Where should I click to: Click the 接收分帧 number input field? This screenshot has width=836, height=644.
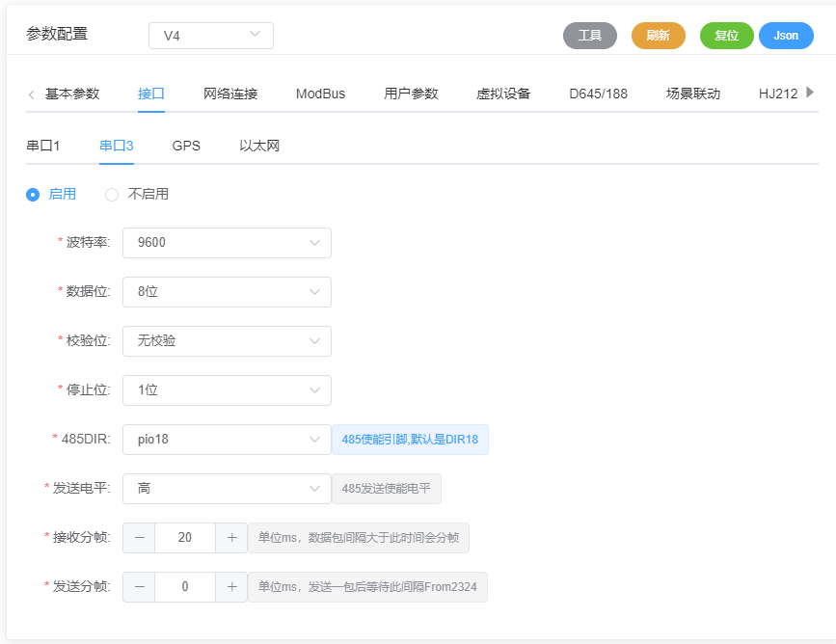tap(185, 537)
